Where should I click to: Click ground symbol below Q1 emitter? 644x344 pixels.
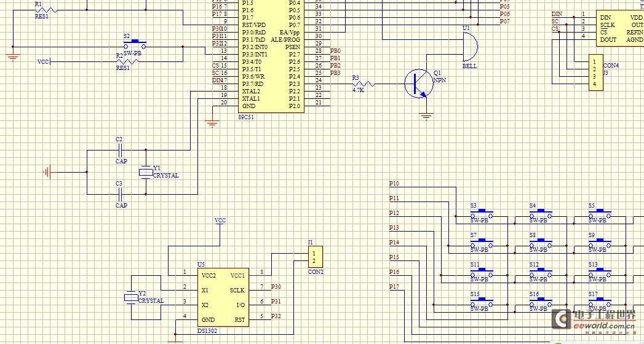(427, 115)
